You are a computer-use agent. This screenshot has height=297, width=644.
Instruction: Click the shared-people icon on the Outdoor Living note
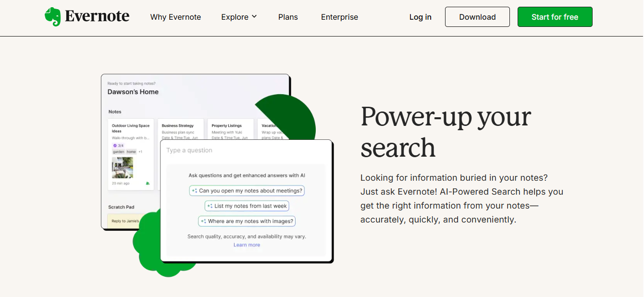(148, 183)
